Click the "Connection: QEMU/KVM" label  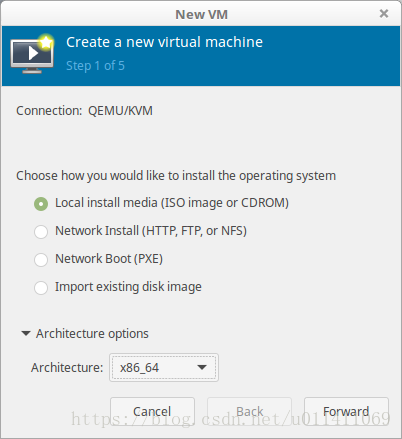(x=84, y=111)
